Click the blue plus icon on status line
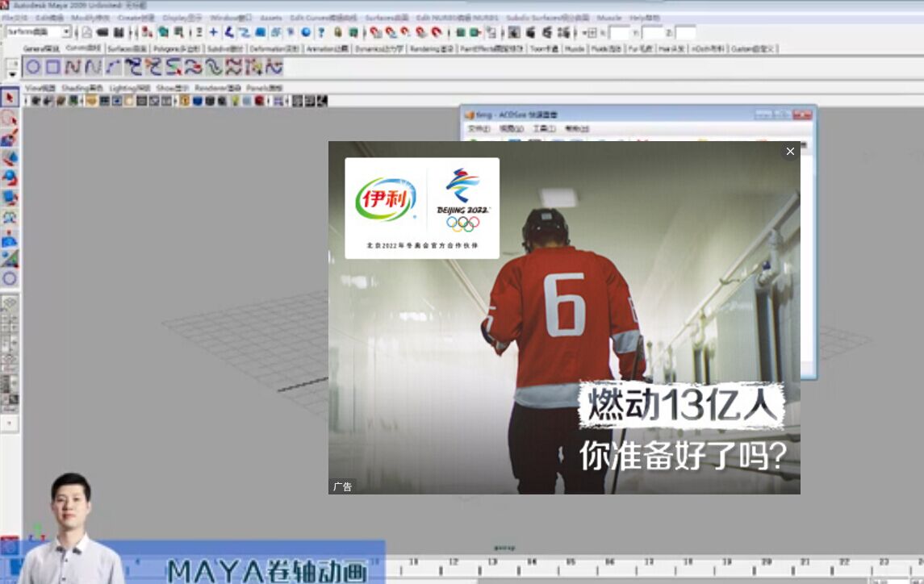Image resolution: width=924 pixels, height=584 pixels. (x=213, y=32)
